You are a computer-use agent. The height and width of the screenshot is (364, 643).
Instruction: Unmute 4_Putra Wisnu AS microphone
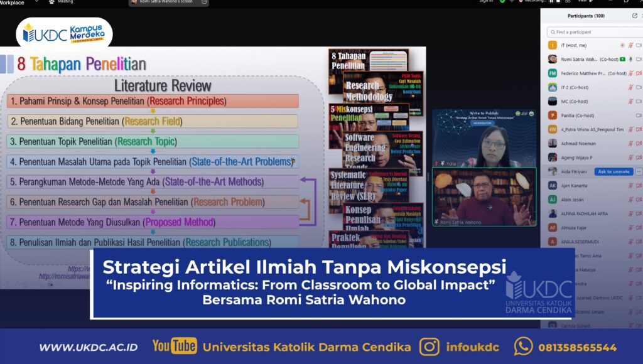point(630,129)
